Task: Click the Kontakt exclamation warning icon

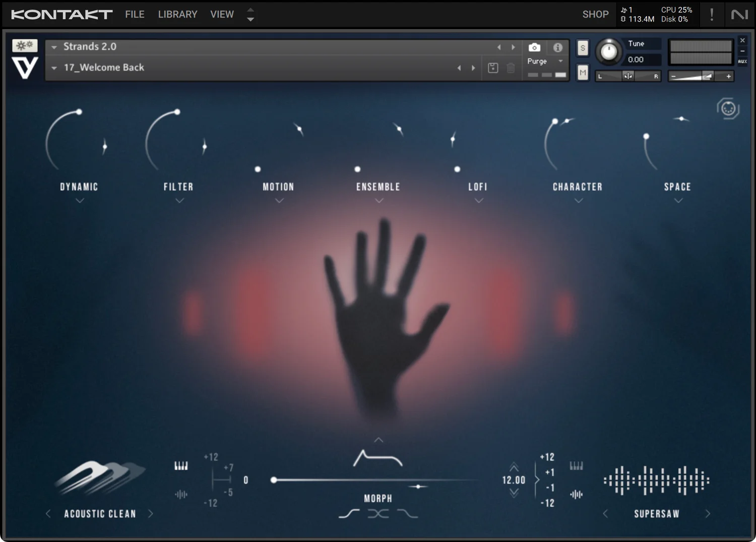Action: click(712, 14)
